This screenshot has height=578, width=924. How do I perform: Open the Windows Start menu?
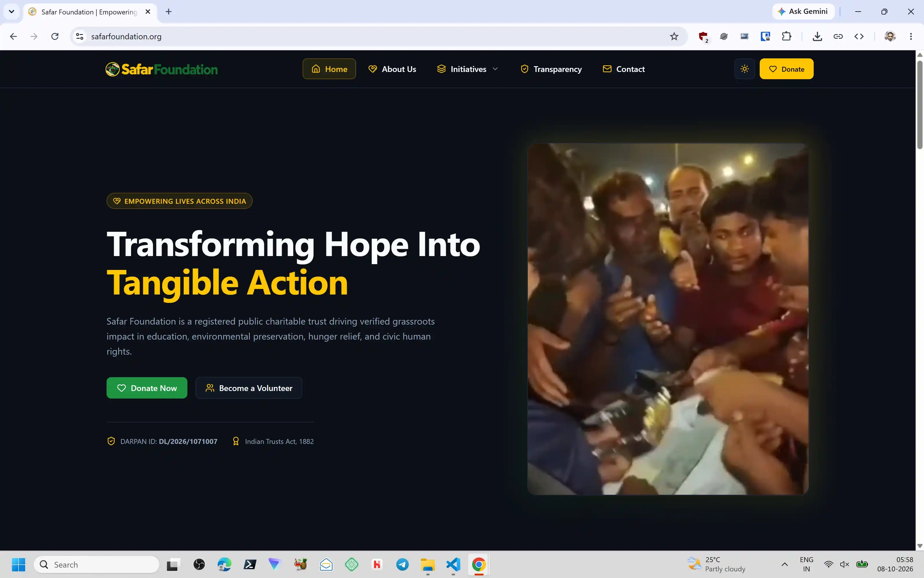tap(18, 564)
